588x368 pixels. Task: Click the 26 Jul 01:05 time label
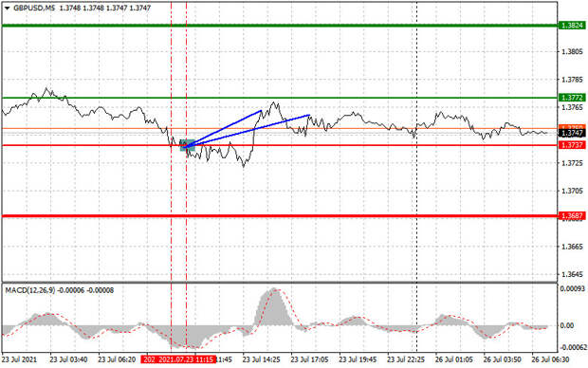tap(454, 359)
